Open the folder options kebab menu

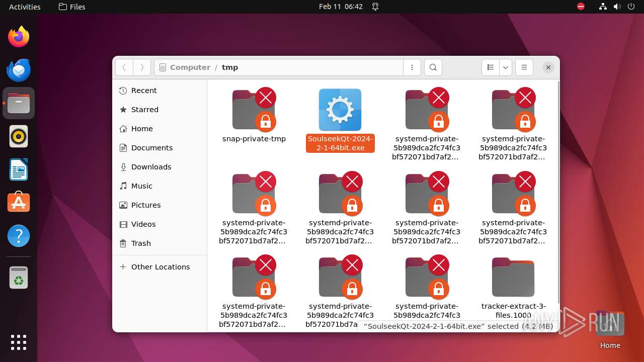pyautogui.click(x=412, y=67)
